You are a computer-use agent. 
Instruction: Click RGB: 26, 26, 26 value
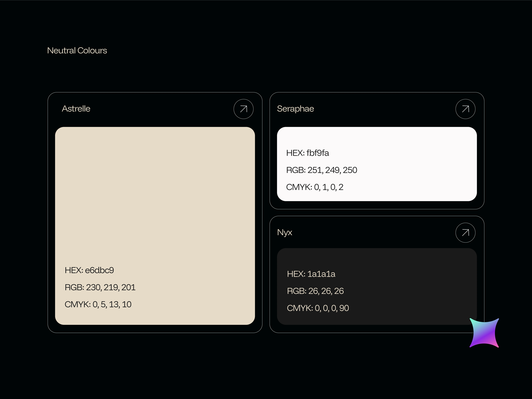point(315,291)
